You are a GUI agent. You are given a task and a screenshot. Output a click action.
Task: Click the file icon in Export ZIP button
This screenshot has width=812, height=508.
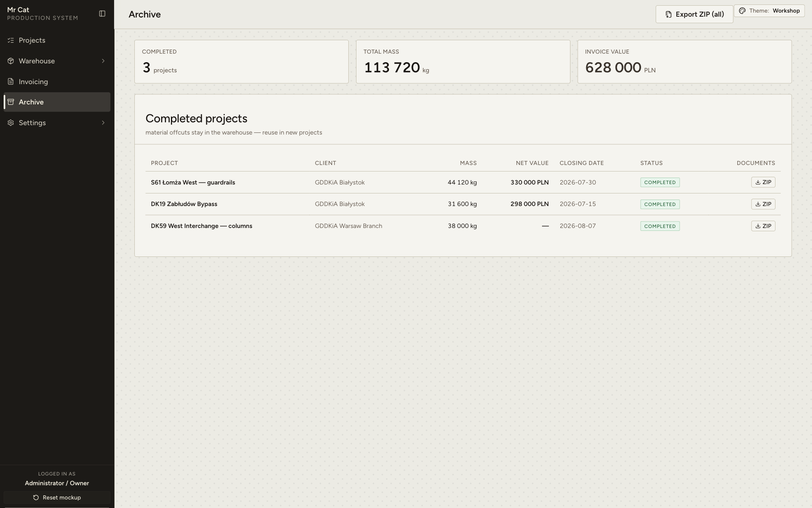[668, 15]
